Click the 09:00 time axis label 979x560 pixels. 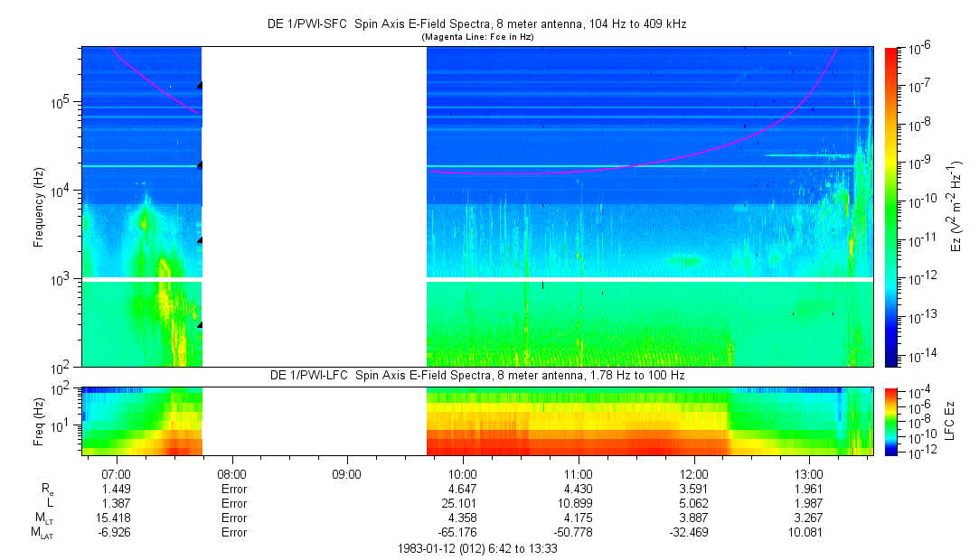click(347, 474)
